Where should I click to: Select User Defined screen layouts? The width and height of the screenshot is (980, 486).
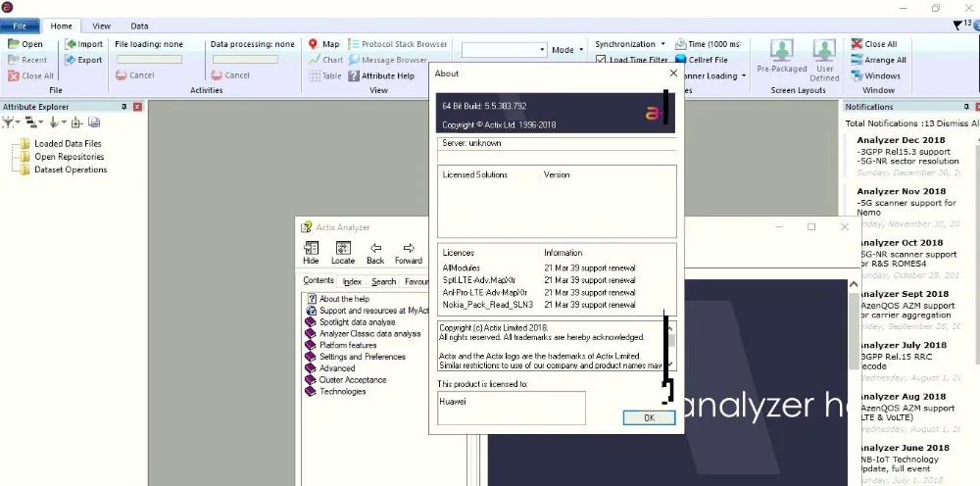tap(824, 60)
